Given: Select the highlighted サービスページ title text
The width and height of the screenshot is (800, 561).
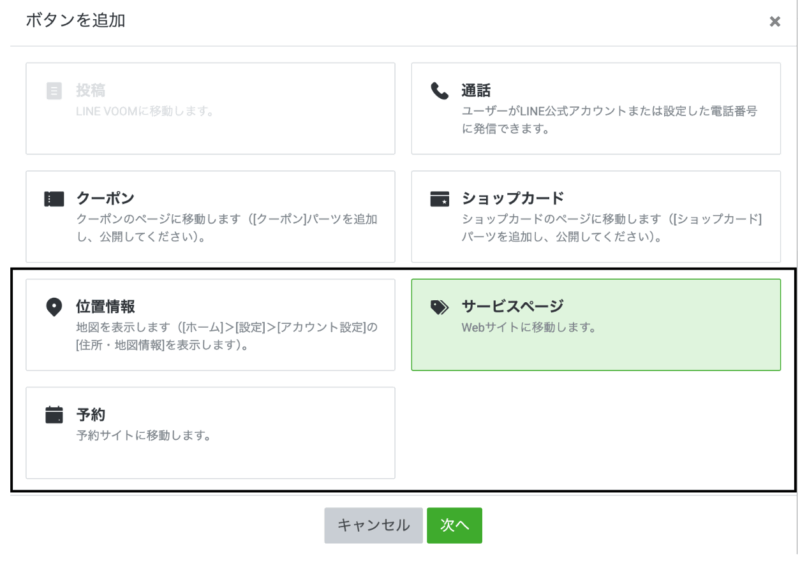Looking at the screenshot, I should [513, 306].
